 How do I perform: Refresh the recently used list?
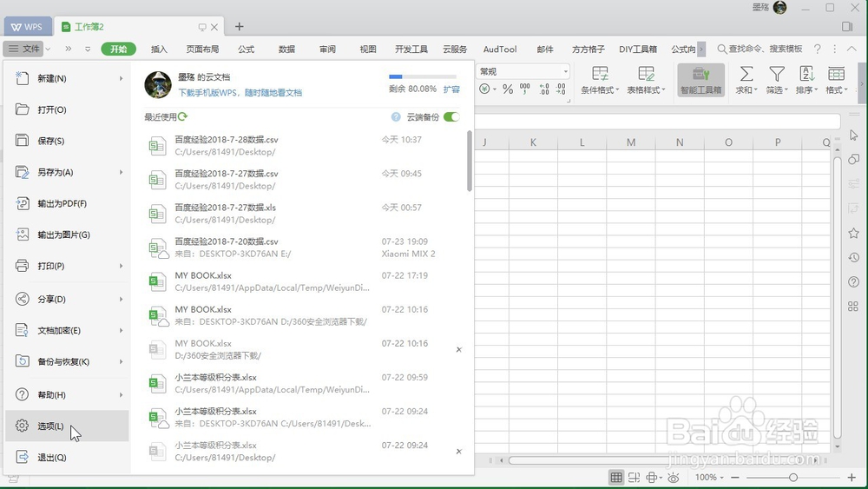182,116
